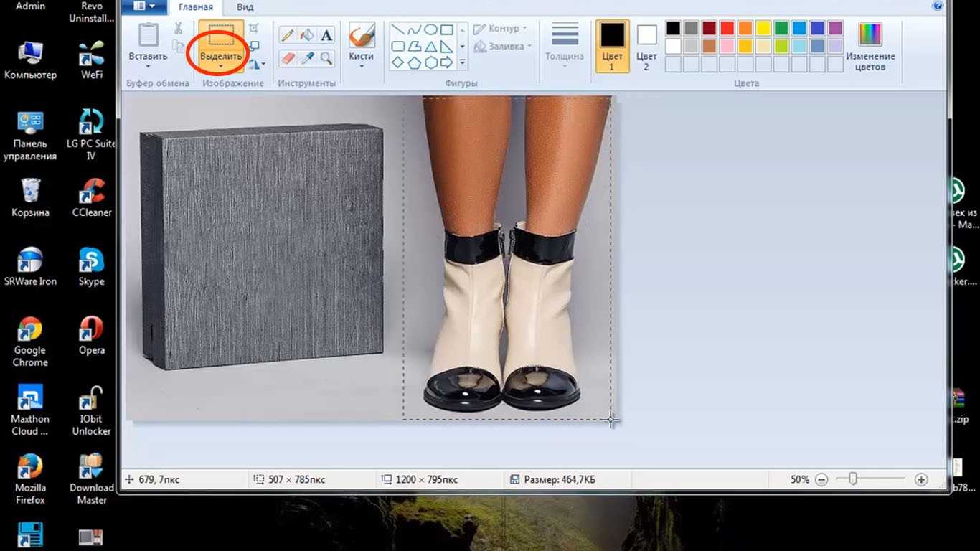
Task: Open the Заливка fill dropdown
Action: point(502,47)
